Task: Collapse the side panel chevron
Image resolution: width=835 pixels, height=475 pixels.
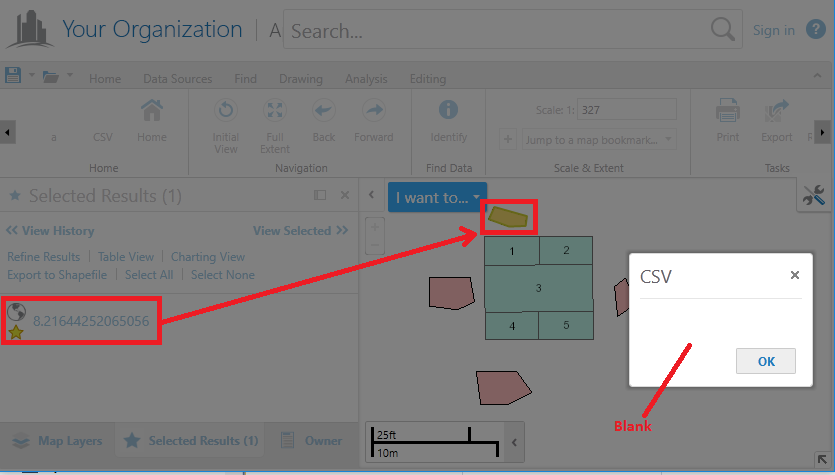Action: tap(372, 195)
